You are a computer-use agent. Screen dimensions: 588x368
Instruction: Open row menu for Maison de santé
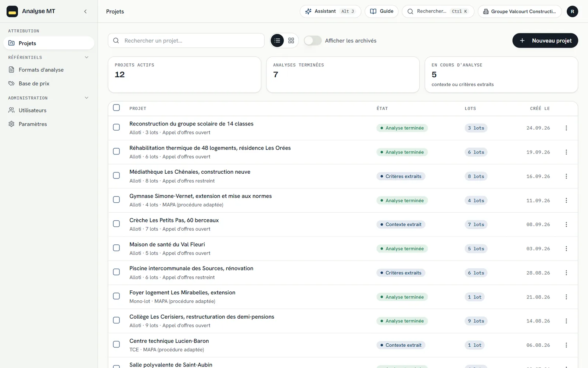click(x=566, y=249)
